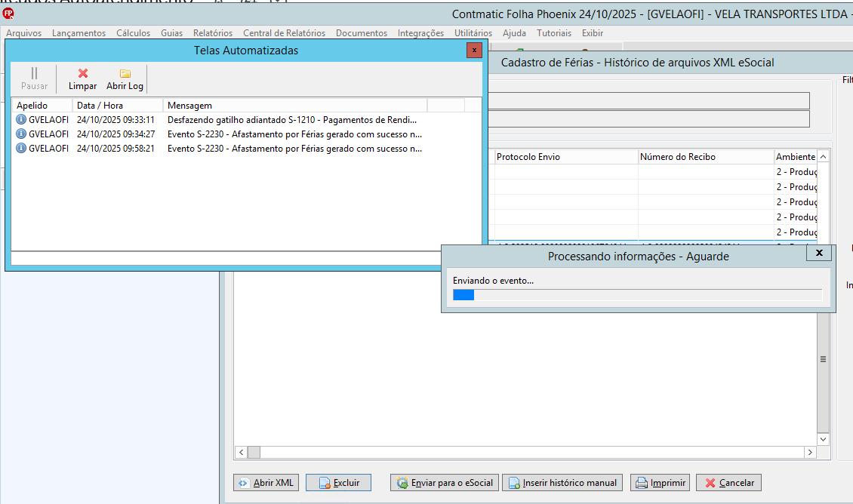The image size is (853, 504).
Task: Click the Pausar toolbar icon
Action: (x=34, y=78)
